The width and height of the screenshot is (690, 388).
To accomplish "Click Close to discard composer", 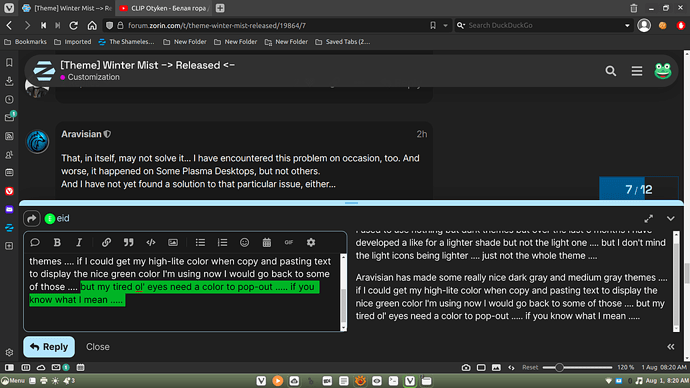I will point(98,347).
